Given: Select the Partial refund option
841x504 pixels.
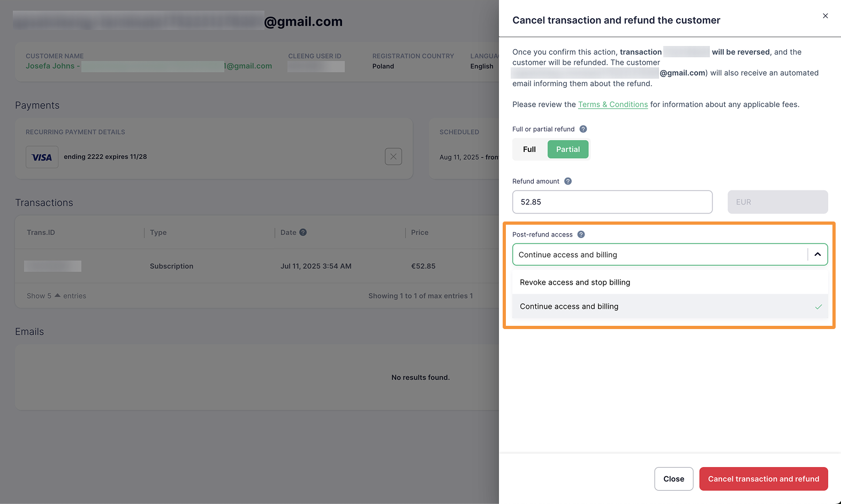Looking at the screenshot, I should coord(568,149).
